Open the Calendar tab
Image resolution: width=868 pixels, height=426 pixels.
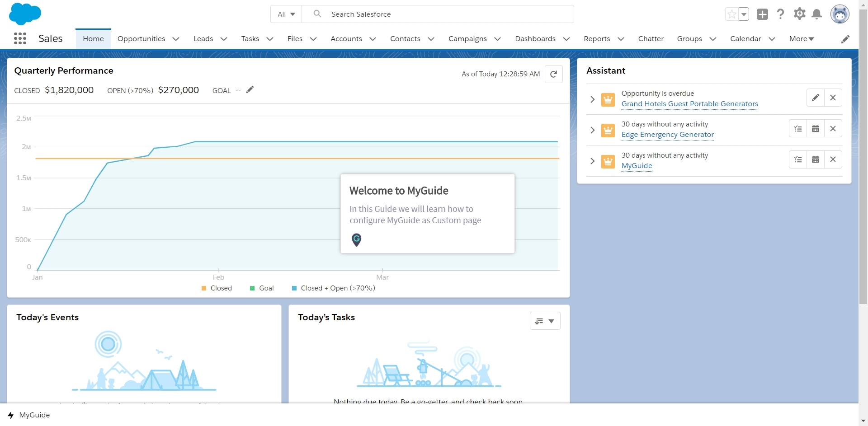click(745, 39)
